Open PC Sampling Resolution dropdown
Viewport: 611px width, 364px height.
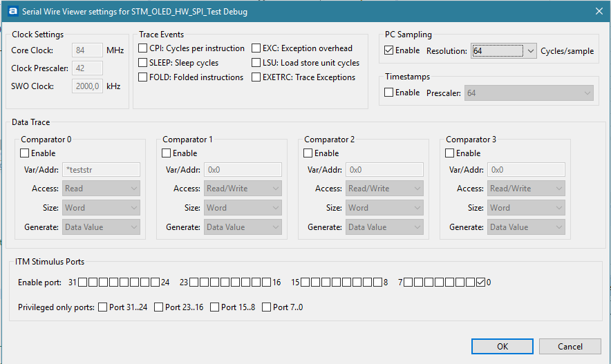click(x=504, y=51)
